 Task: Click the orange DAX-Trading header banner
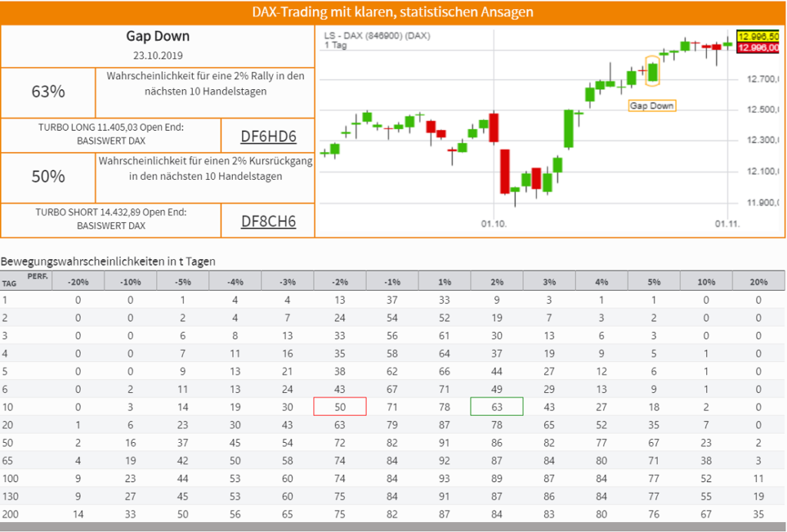click(x=393, y=12)
